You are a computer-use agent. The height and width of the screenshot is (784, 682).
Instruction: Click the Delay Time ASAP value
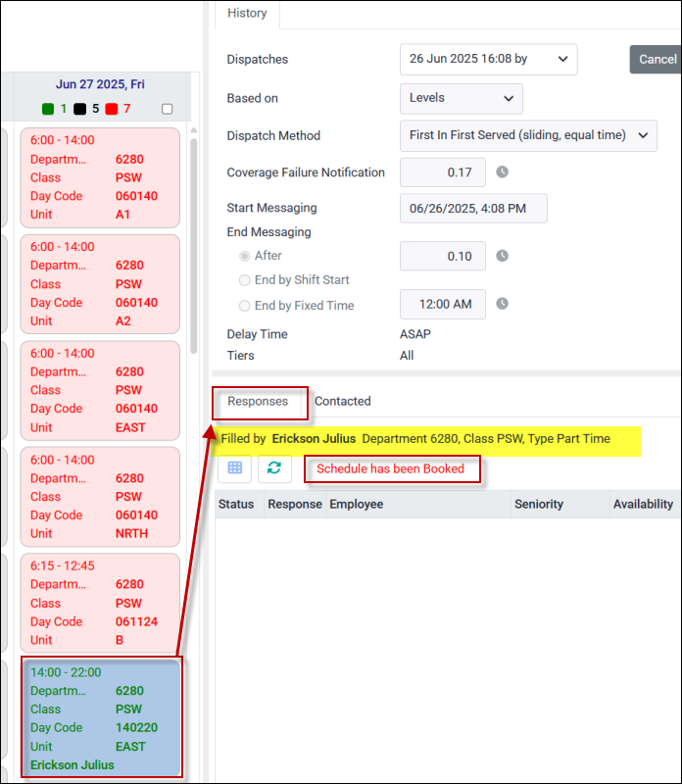click(415, 334)
